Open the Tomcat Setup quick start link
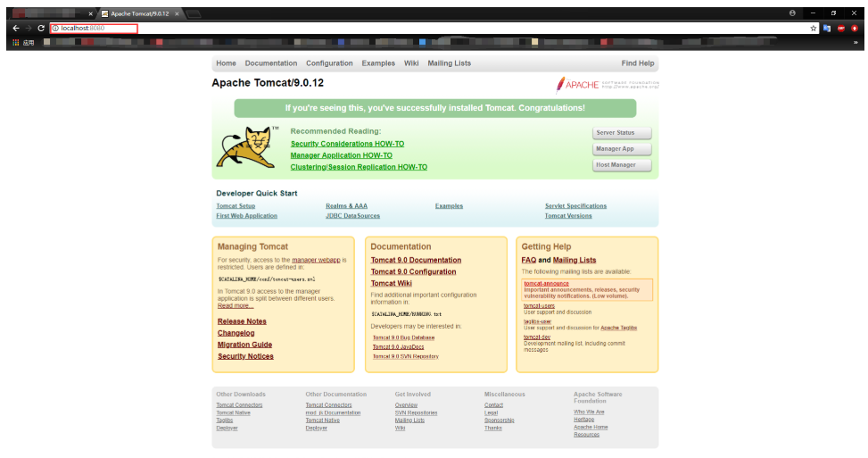 [x=236, y=206]
